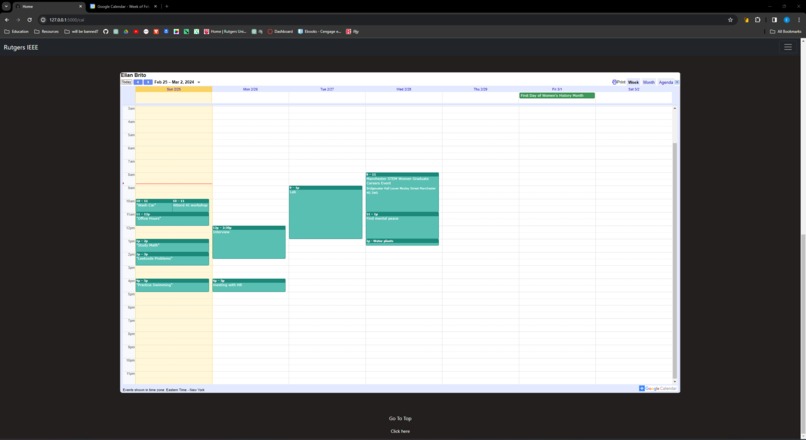Screen dimensions: 806x440
Task: Open the extensions puzzle icon
Action: click(x=758, y=20)
